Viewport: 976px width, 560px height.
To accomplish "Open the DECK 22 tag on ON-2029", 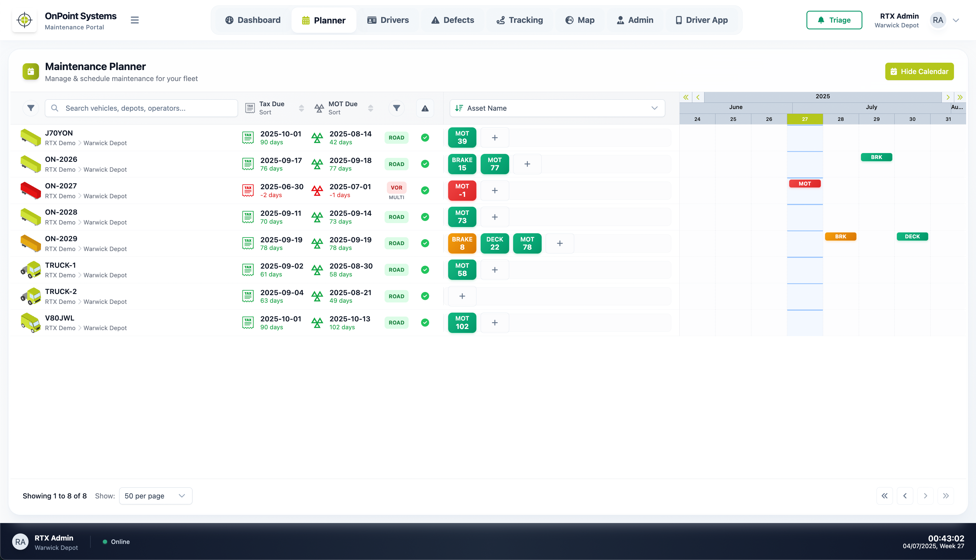I will [494, 243].
